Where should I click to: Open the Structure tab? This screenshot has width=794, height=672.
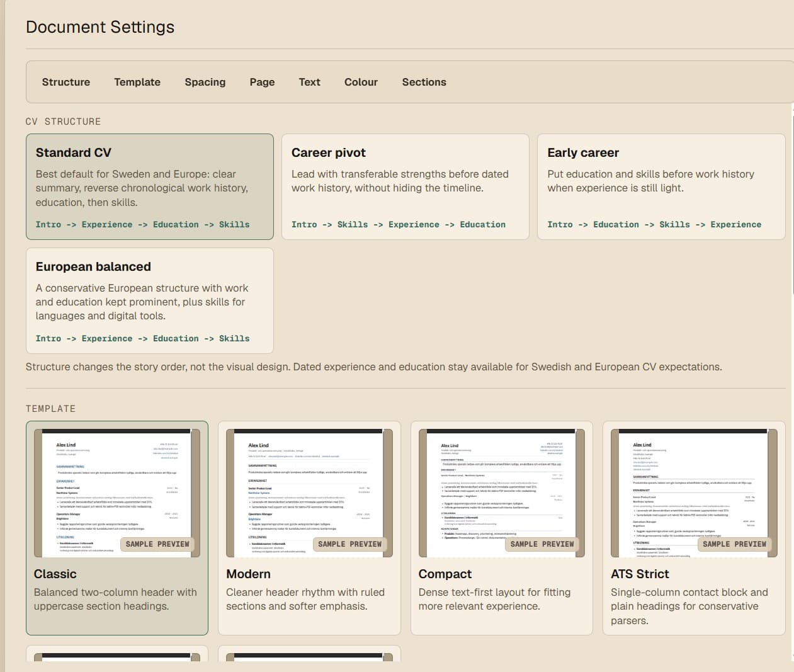click(66, 82)
